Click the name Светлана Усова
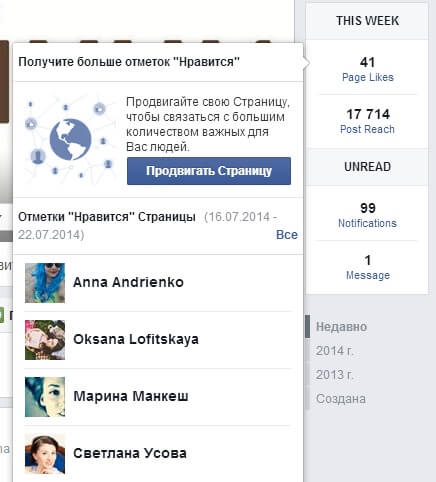The height and width of the screenshot is (482, 436). pos(130,453)
